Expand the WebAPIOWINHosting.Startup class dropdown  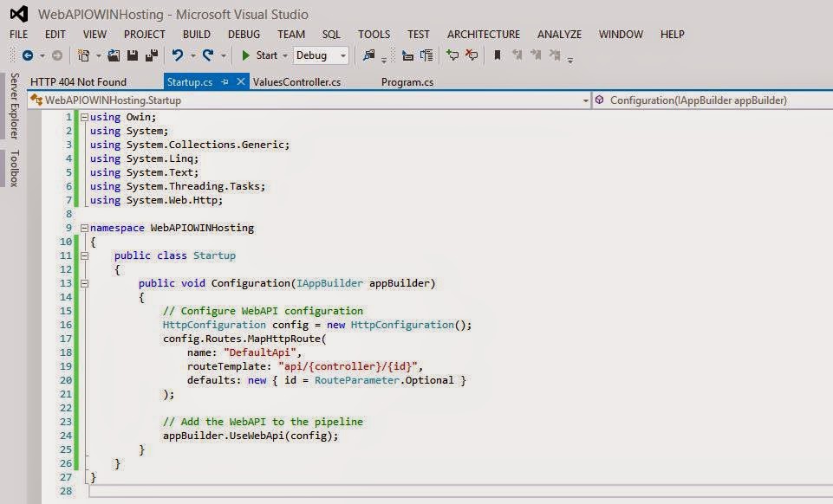point(585,100)
